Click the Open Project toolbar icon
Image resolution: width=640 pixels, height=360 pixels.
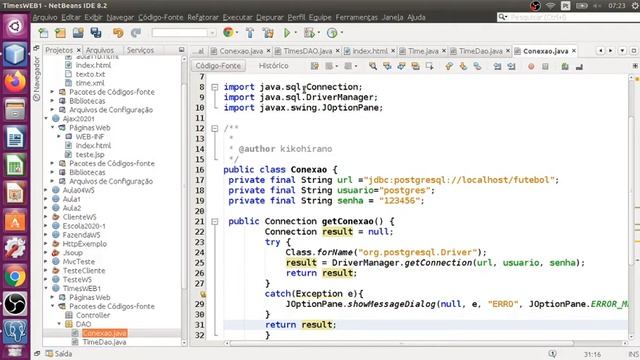click(x=78, y=33)
